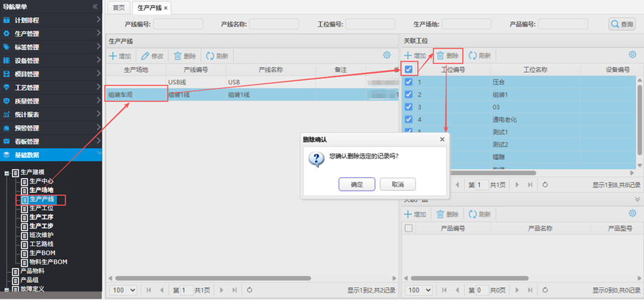Close the 删除确认 dialog
644x300 pixels.
tap(442, 139)
